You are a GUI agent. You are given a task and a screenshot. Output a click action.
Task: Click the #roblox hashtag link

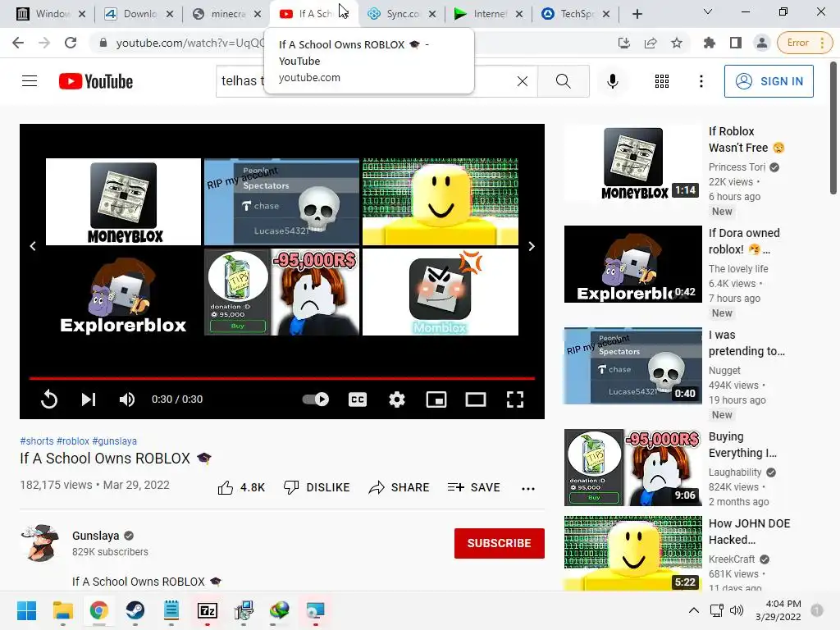click(x=73, y=441)
